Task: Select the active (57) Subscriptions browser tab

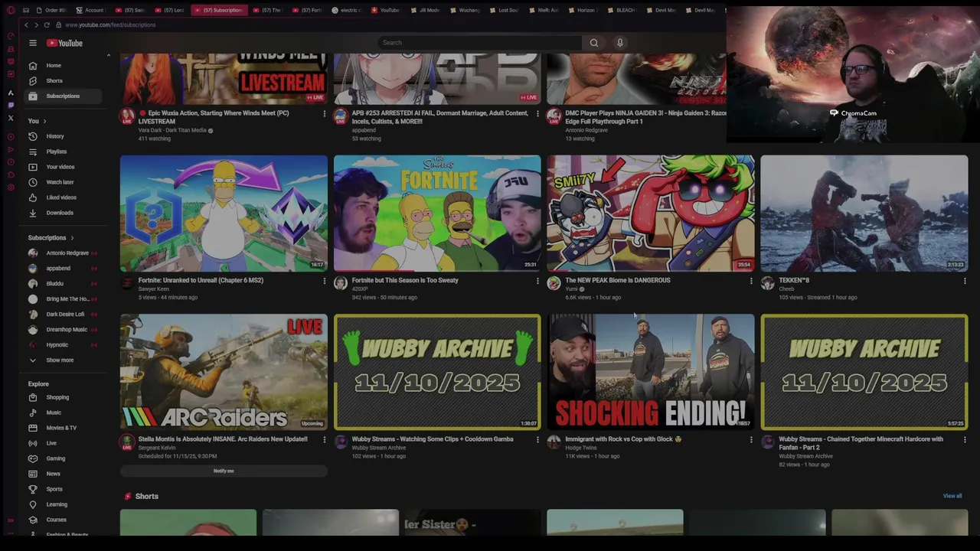Action: click(x=219, y=10)
